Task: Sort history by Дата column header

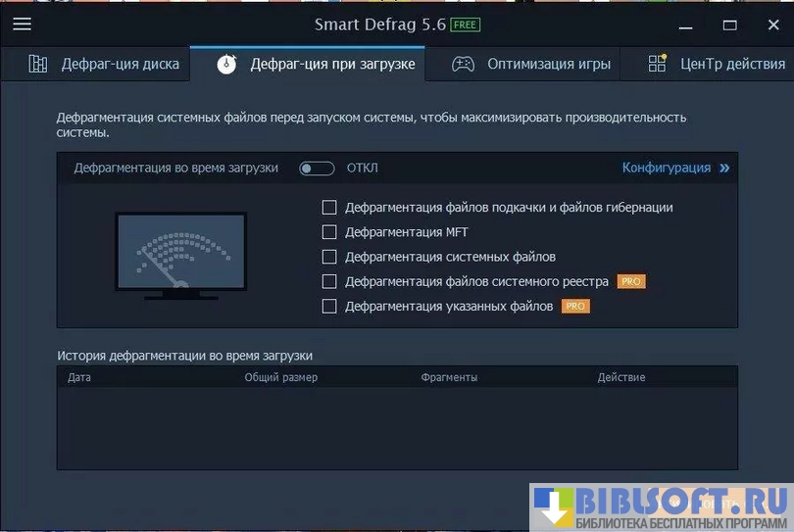Action: (x=78, y=377)
